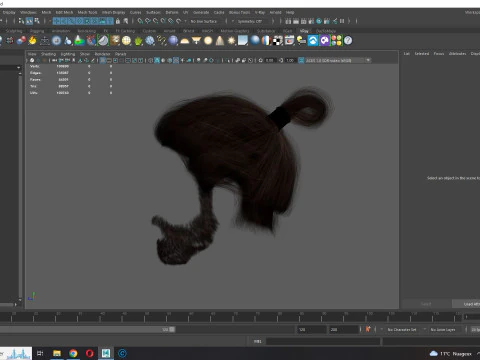
Task: Click the blue cloud shelf icon
Action: click(313, 41)
